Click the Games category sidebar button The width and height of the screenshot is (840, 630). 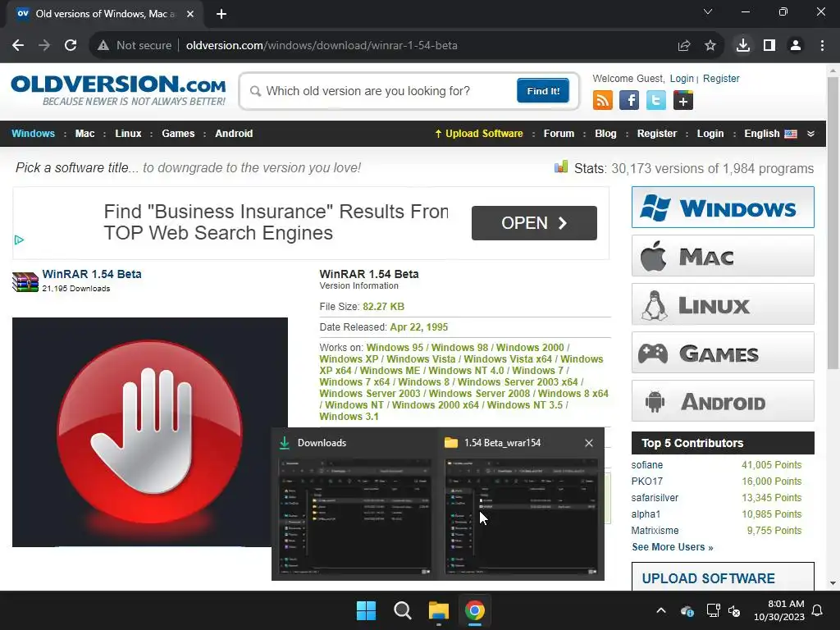tap(723, 353)
